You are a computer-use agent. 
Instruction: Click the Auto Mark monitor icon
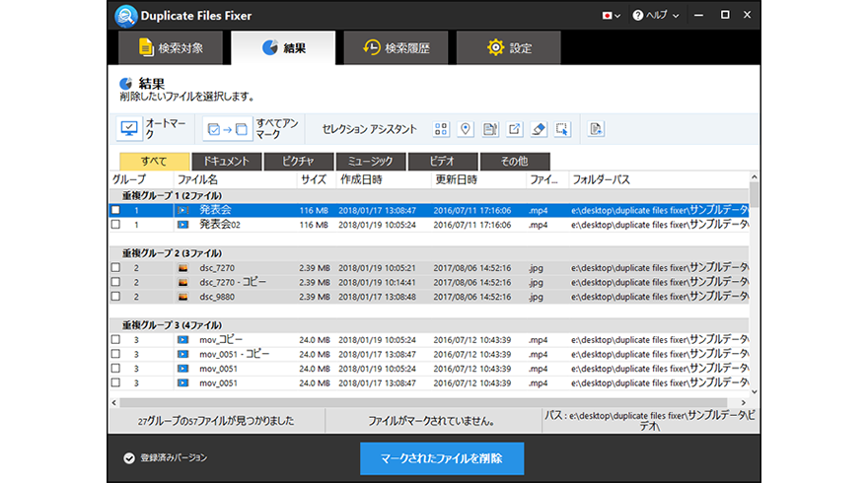tap(129, 129)
